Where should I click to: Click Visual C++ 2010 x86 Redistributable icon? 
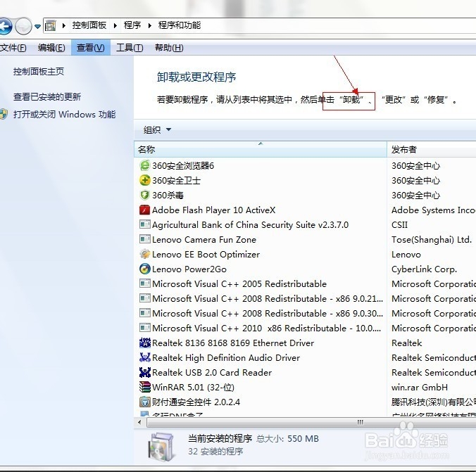tap(144, 328)
